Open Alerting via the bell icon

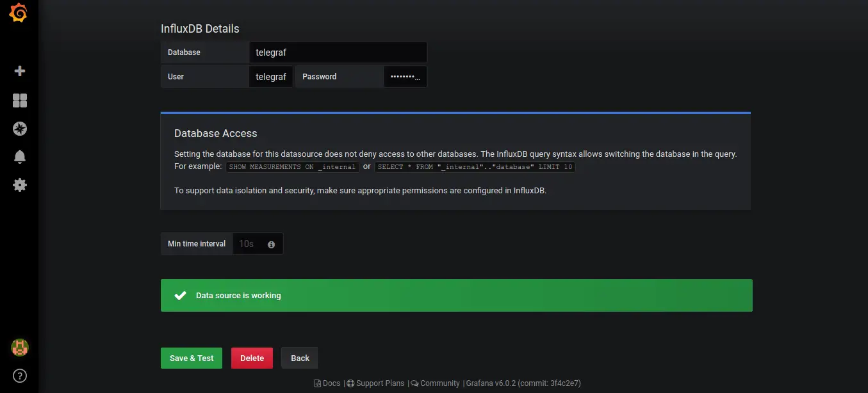(x=19, y=156)
